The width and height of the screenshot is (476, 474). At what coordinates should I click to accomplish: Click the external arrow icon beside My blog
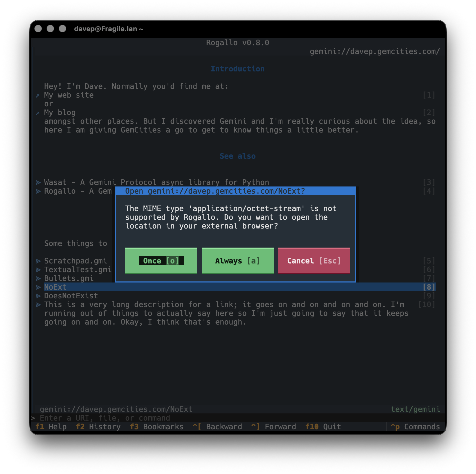(38, 113)
